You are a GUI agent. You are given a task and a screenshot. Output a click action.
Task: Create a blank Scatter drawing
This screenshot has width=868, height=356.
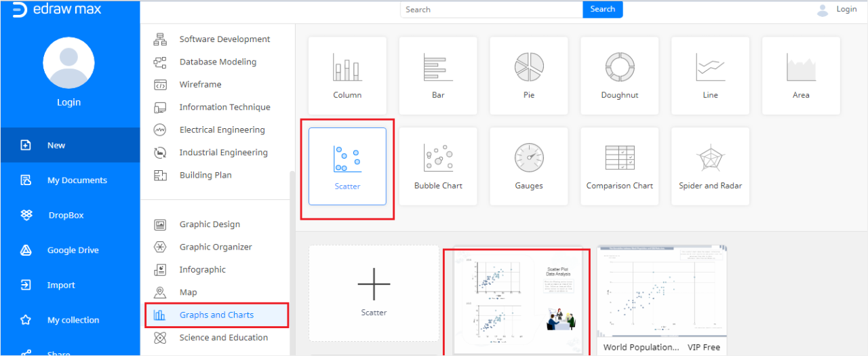point(374,293)
